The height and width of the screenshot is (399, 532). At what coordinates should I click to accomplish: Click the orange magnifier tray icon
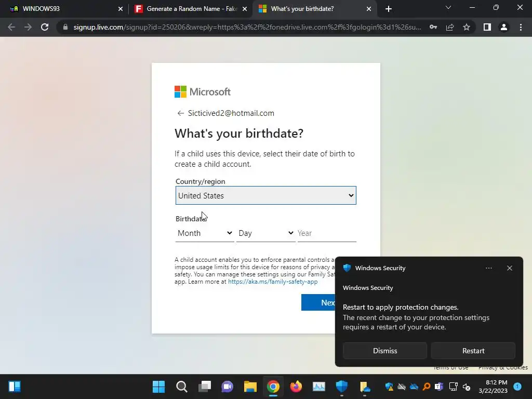pos(427,387)
